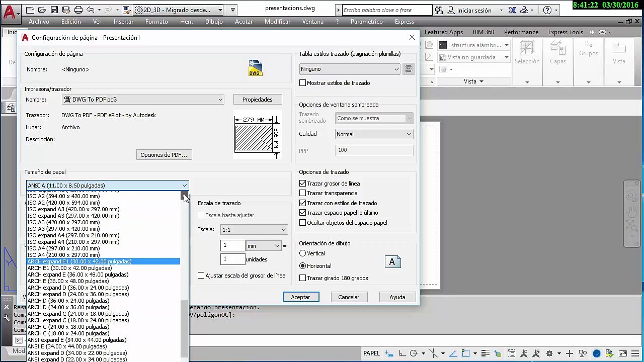644x362 pixels.
Task: Toggle object snap square icon
Action: pyautogui.click(x=466, y=353)
